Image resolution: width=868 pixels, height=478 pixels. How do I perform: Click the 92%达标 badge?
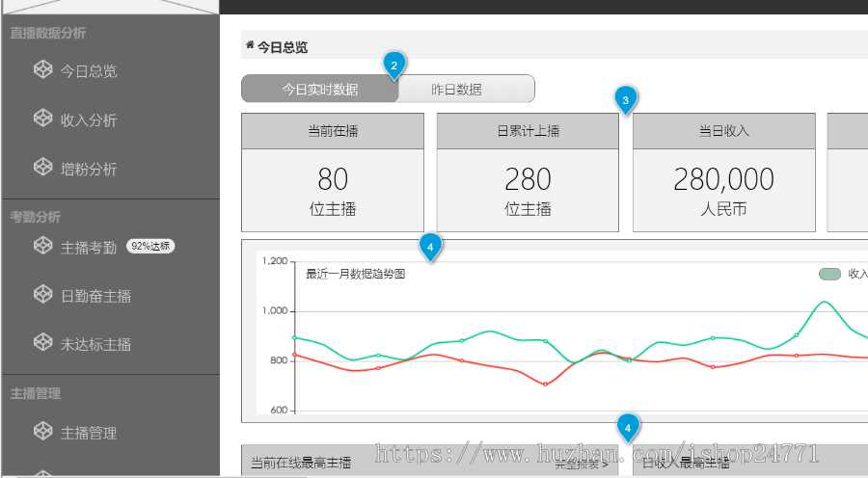tap(150, 246)
